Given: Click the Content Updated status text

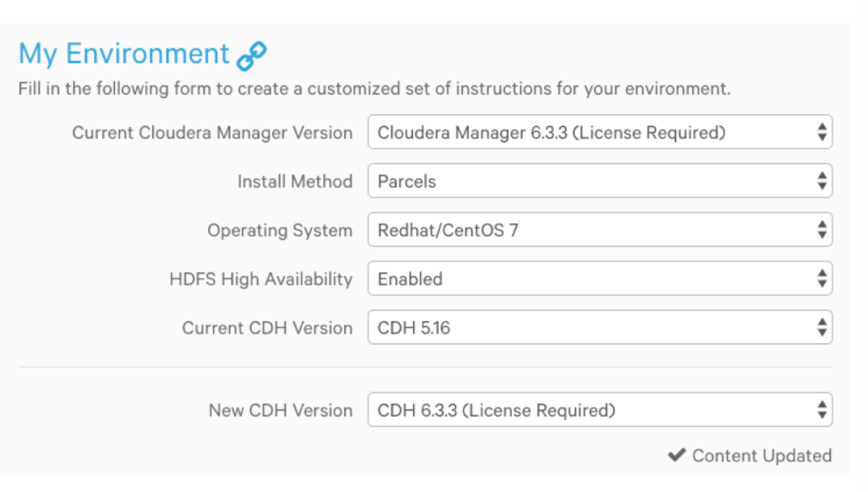Looking at the screenshot, I should click(x=761, y=456).
